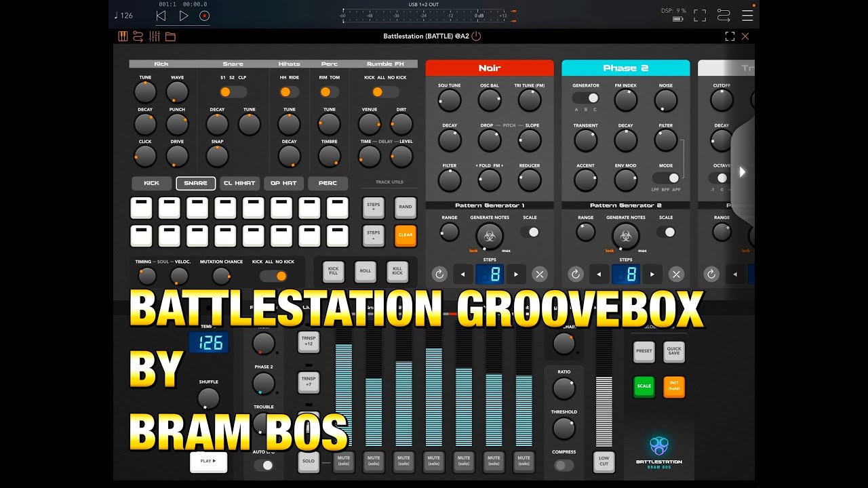The height and width of the screenshot is (488, 868).
Task: Trigger the KILL KICK button
Action: click(397, 271)
